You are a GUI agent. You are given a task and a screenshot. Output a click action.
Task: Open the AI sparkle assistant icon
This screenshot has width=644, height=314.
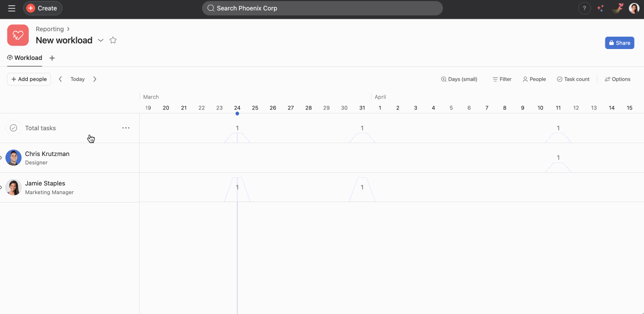pos(600,8)
